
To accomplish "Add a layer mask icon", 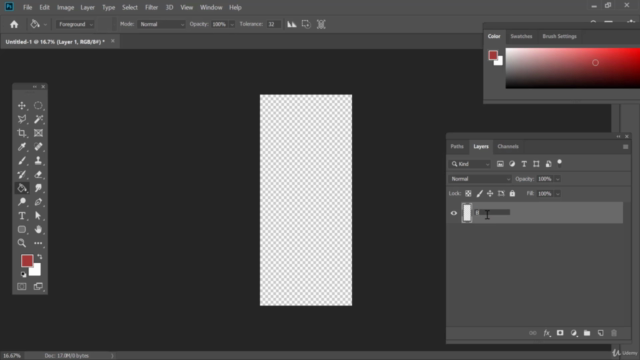I will point(560,333).
